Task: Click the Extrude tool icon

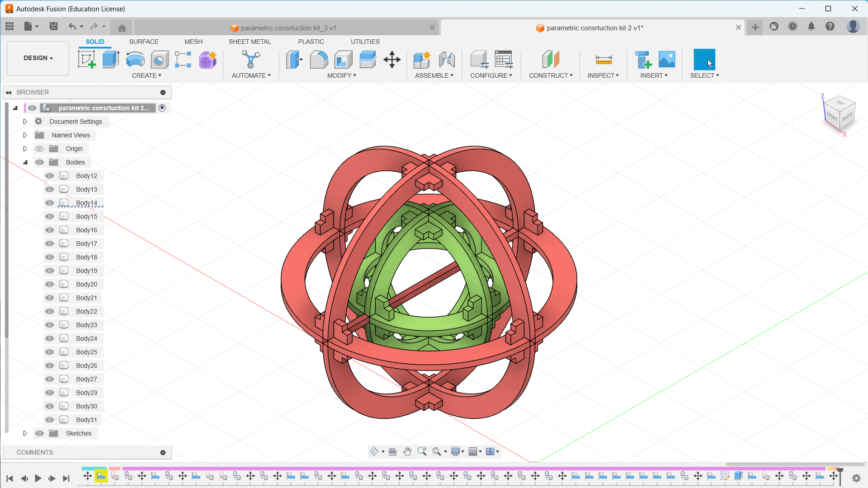Action: pos(111,60)
